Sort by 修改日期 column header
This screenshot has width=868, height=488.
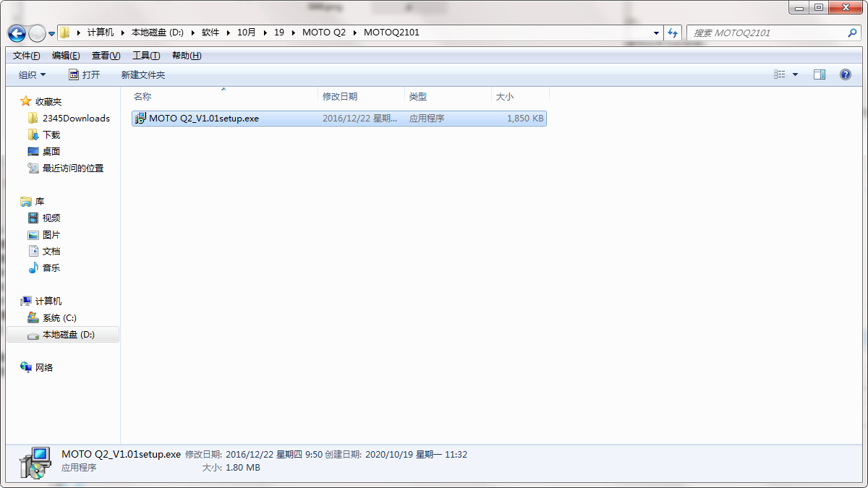click(x=362, y=96)
